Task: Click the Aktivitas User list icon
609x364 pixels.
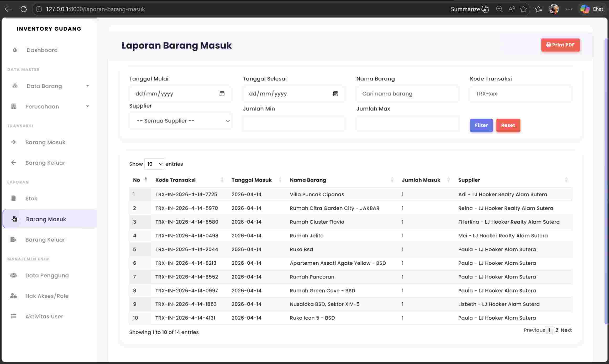Action: 13,316
